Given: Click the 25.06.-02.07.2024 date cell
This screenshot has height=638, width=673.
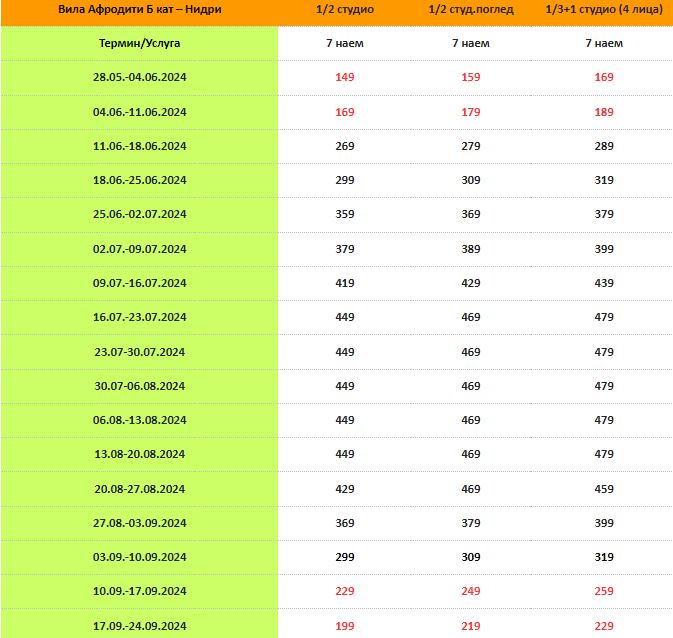Looking at the screenshot, I should [x=140, y=214].
